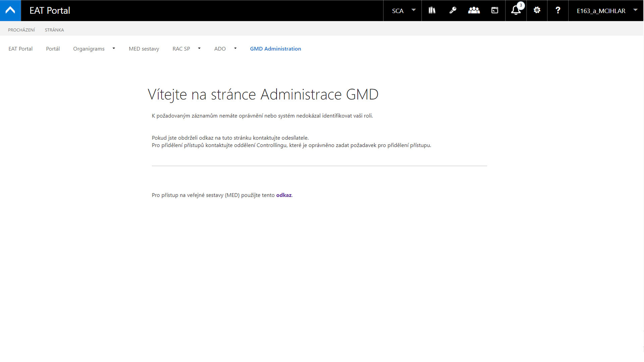Click the notification badge showing 3
The image size is (644, 362).
point(521,5)
